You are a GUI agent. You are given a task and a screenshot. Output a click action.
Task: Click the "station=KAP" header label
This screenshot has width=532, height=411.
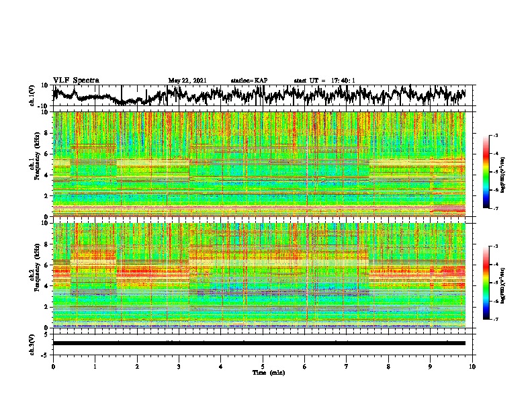[249, 81]
